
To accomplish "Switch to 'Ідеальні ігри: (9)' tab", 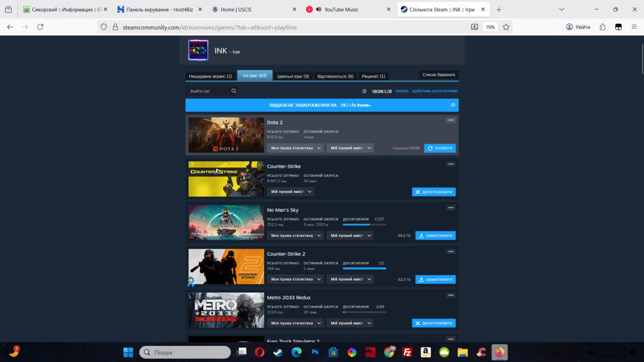I will (x=293, y=76).
